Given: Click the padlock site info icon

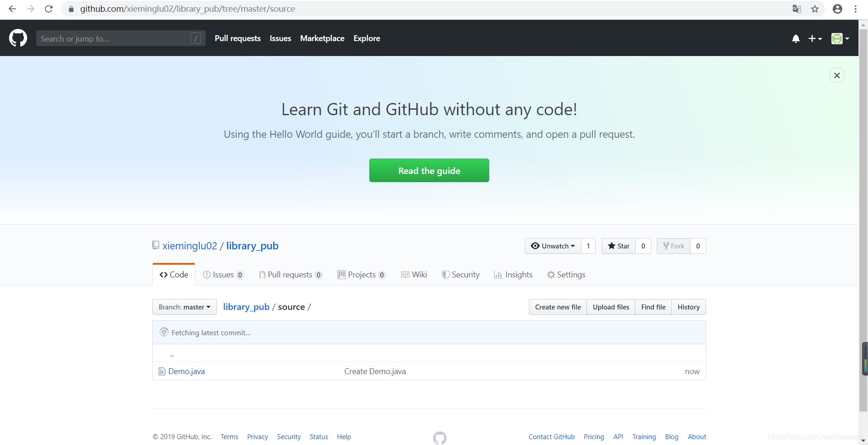Looking at the screenshot, I should (x=71, y=9).
